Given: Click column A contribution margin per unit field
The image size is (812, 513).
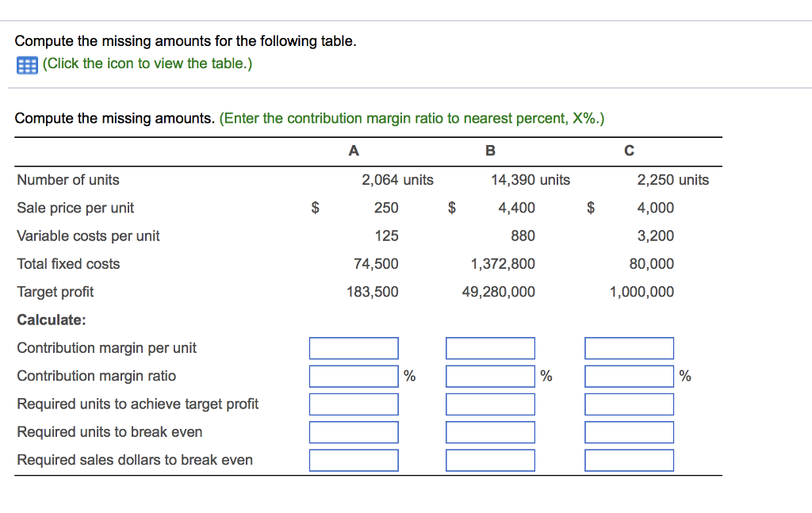Looking at the screenshot, I should tap(354, 347).
